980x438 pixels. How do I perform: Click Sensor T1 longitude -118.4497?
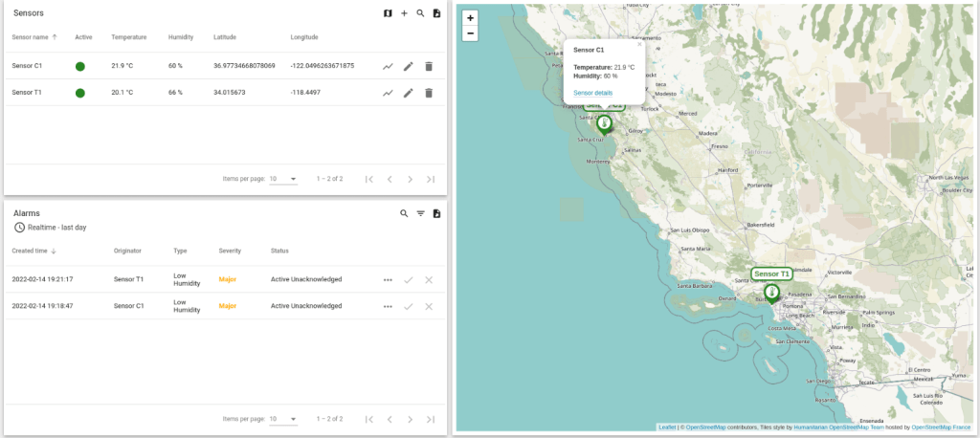305,93
